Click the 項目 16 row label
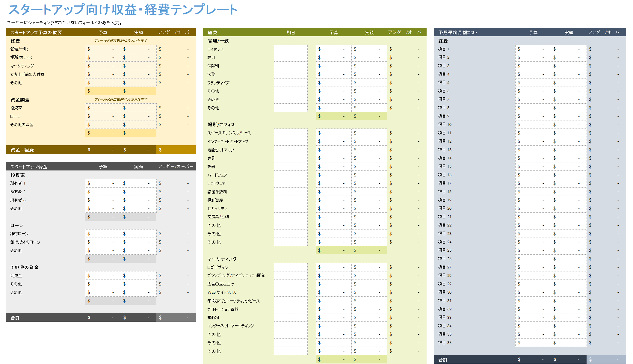Screen dimensions: 633x364 tap(445, 175)
